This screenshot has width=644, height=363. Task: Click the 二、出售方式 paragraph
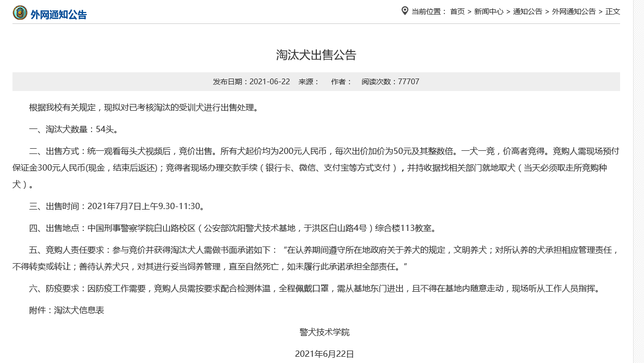coord(316,168)
